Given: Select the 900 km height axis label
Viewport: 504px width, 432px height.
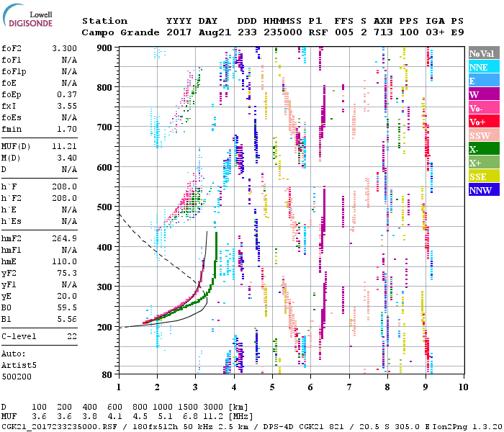Looking at the screenshot, I should point(105,48).
